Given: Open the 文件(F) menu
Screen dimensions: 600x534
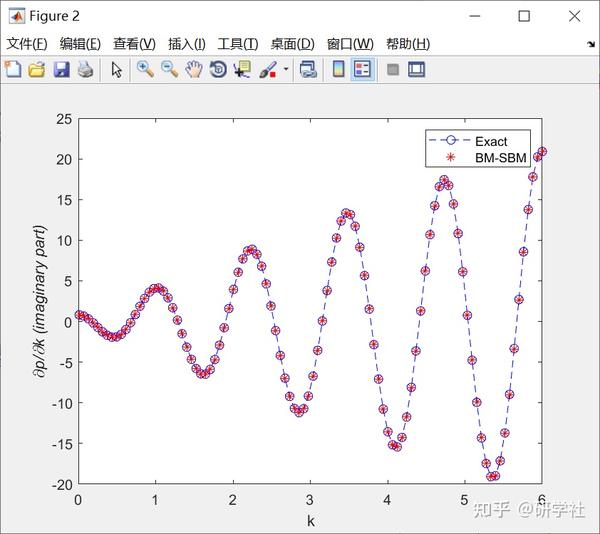Looking at the screenshot, I should 27,44.
